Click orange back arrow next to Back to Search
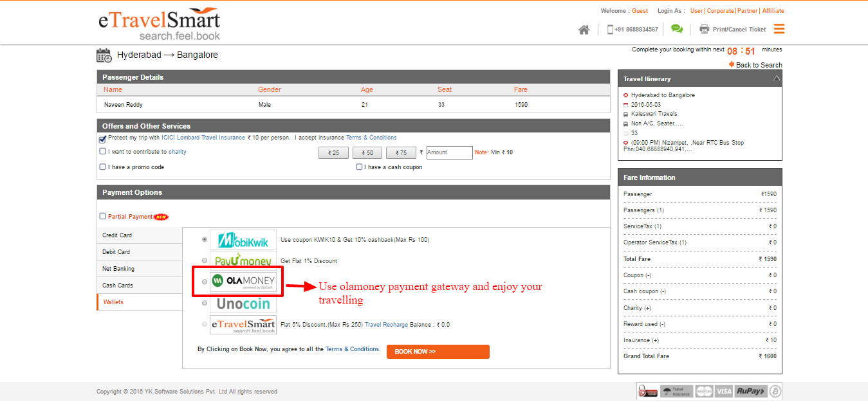868x409 pixels. 732,64
